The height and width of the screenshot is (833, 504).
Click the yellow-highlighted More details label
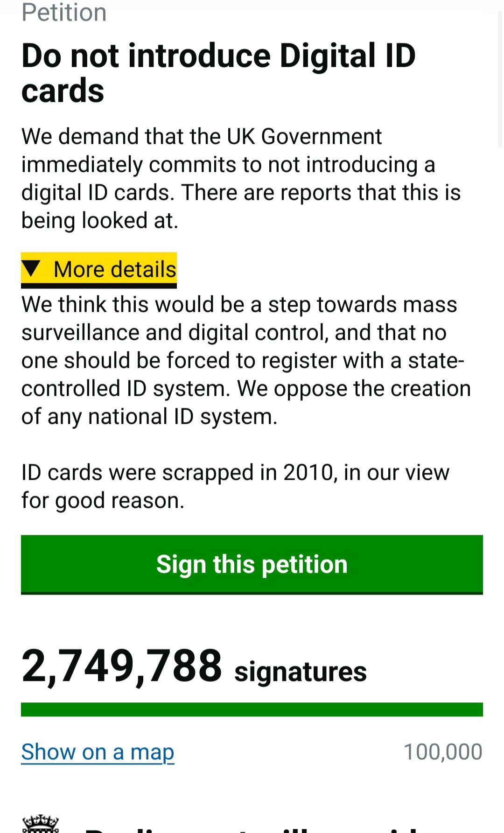pos(115,269)
